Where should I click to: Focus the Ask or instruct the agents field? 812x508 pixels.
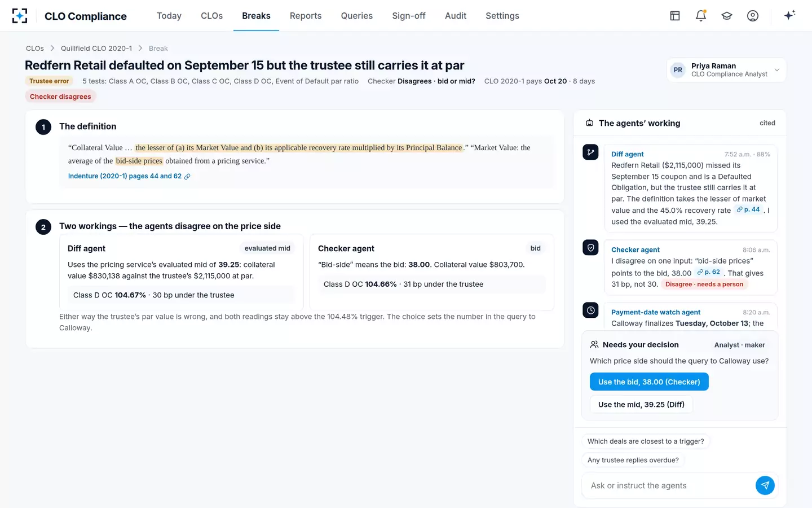(669, 485)
